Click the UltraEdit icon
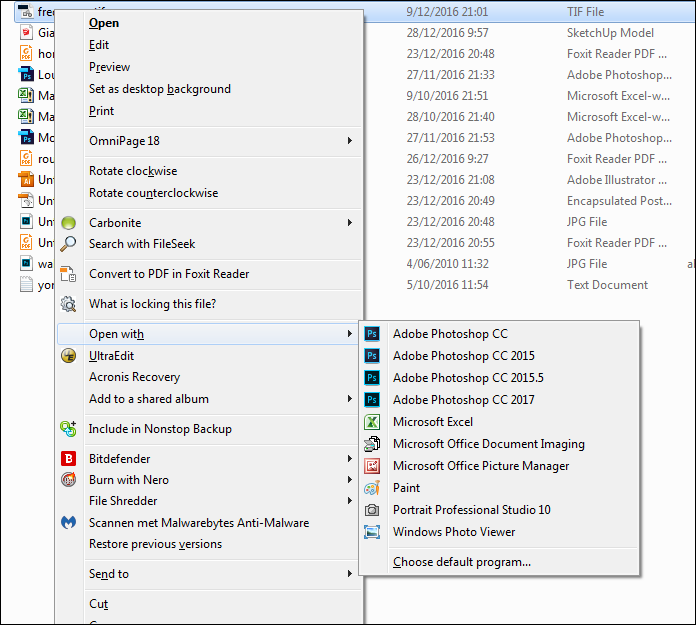The width and height of the screenshot is (696, 625). point(69,355)
